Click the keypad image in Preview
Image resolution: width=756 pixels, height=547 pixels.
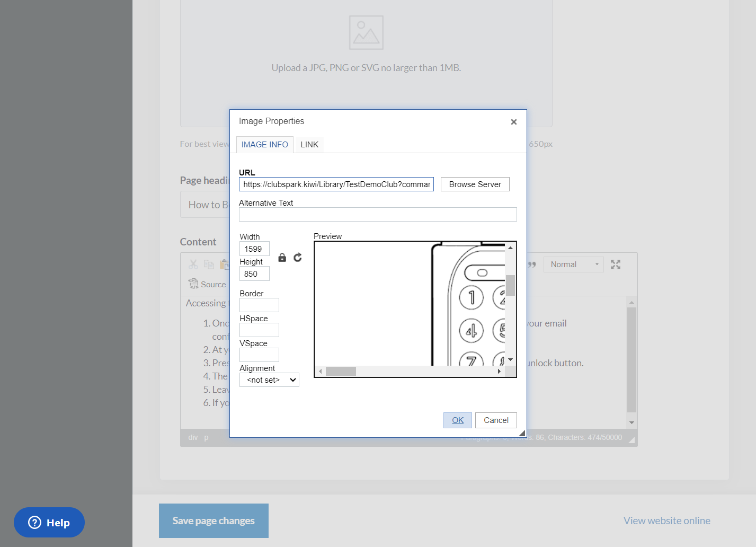pos(468,304)
